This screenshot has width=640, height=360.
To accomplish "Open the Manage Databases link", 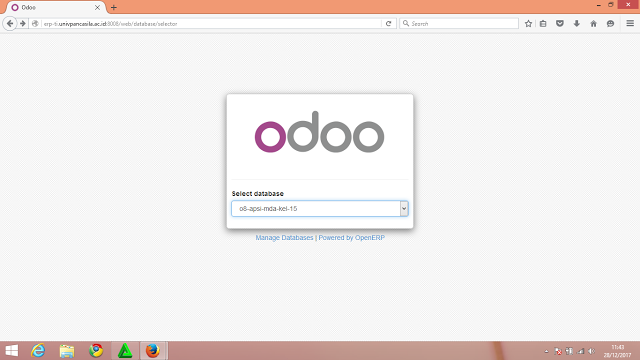I will (x=284, y=238).
